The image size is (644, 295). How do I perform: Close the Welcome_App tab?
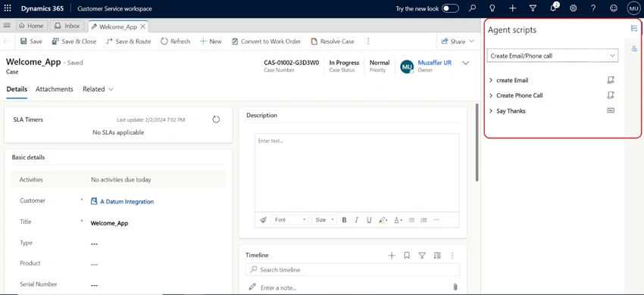coord(142,26)
